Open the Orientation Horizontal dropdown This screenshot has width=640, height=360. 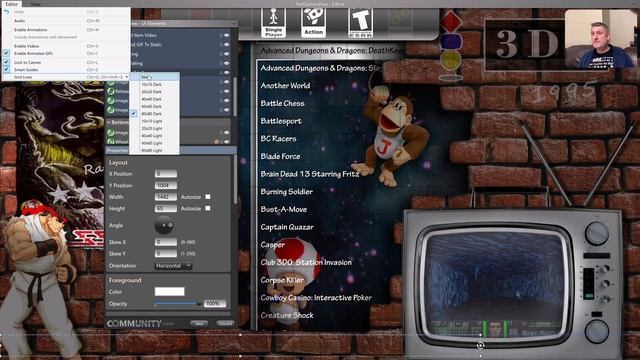173,266
